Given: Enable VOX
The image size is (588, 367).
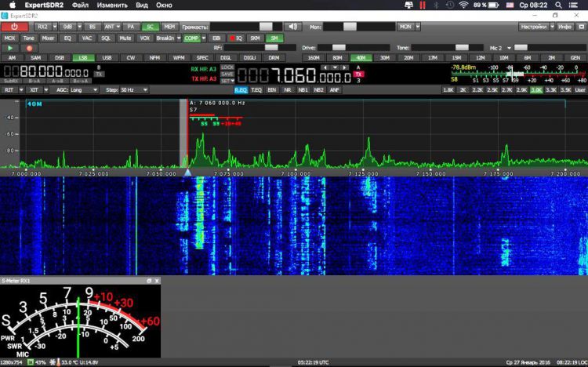Looking at the screenshot, I should click(x=144, y=38).
